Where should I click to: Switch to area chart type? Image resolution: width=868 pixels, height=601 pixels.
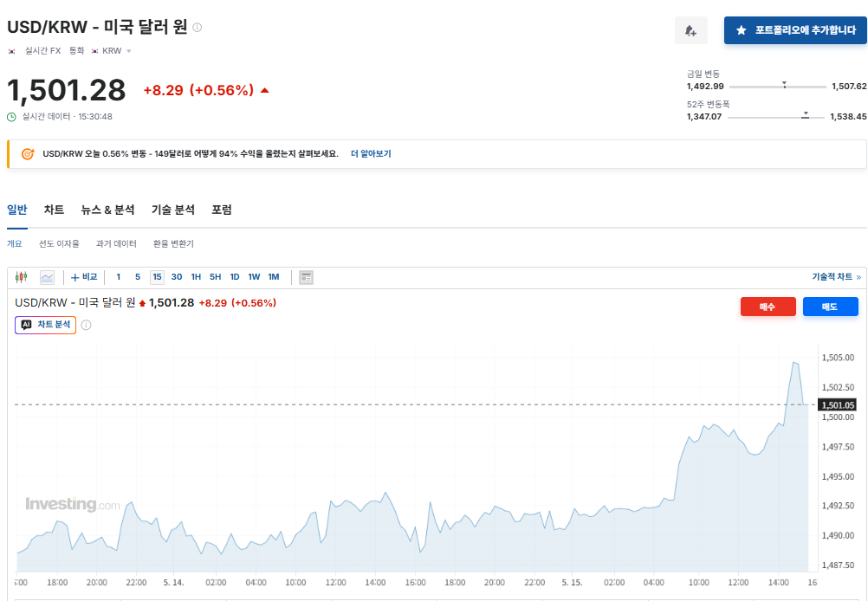(47, 277)
